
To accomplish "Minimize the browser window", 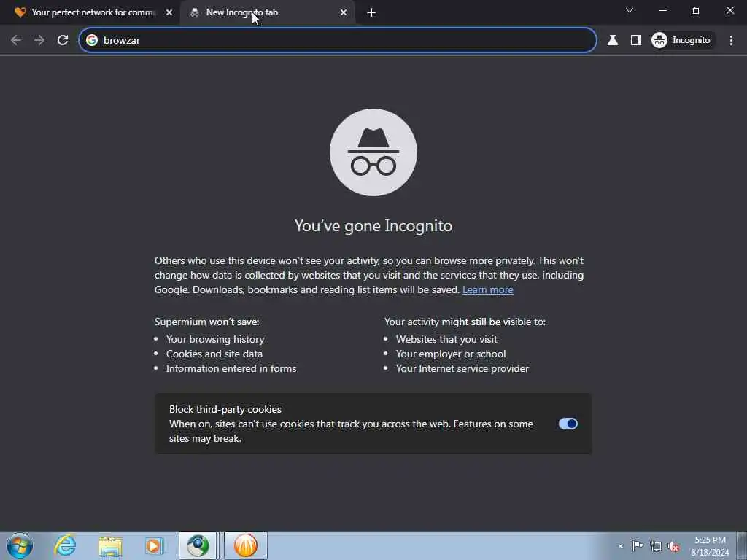I will pyautogui.click(x=662, y=10).
